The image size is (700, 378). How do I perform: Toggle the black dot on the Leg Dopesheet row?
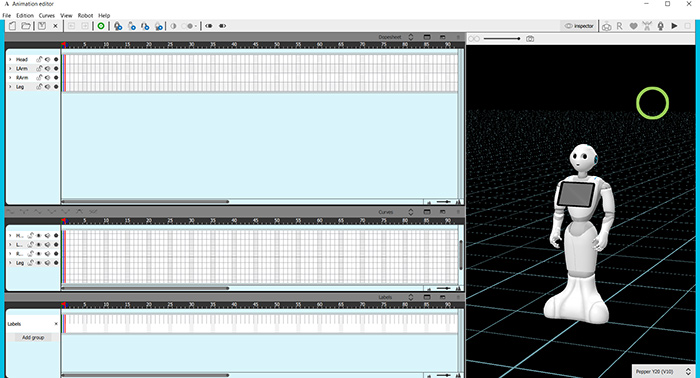click(56, 87)
